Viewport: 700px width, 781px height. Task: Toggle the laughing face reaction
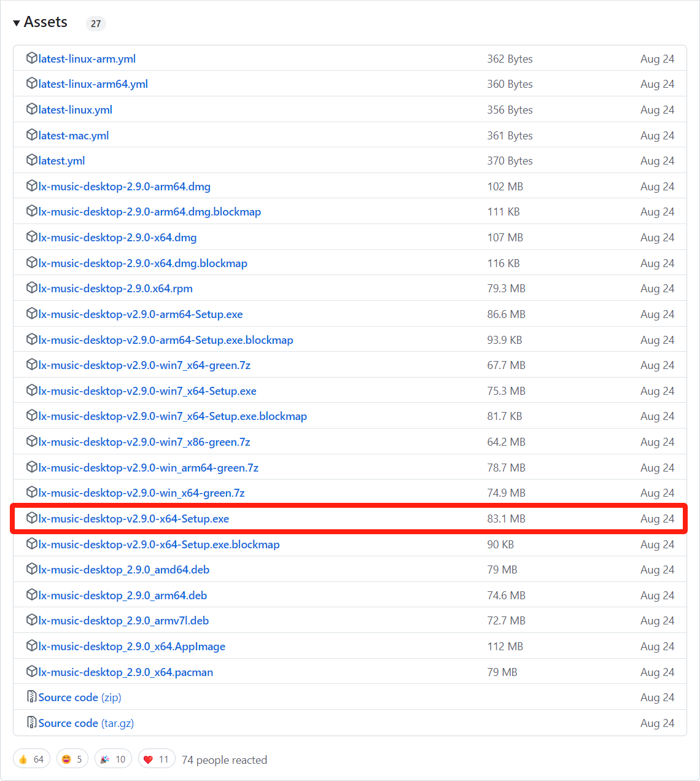pos(72,760)
